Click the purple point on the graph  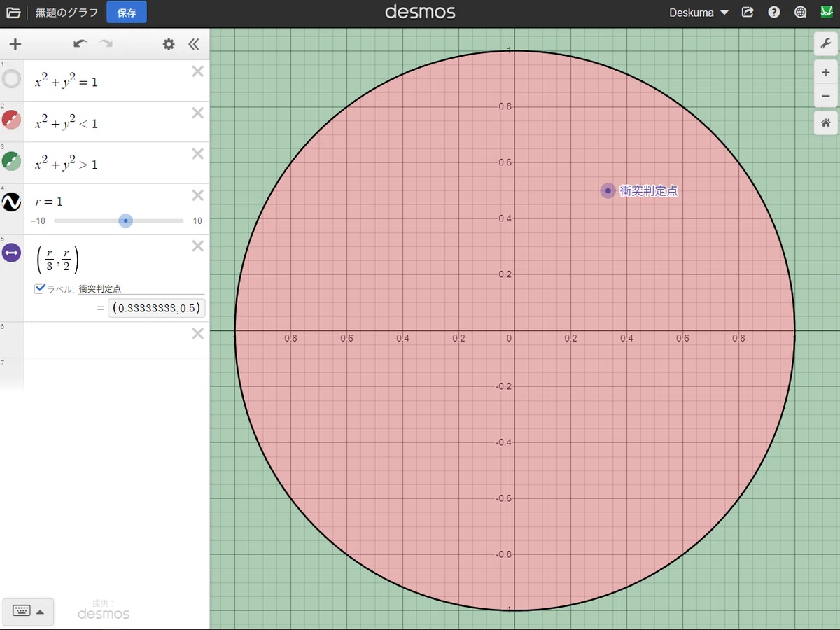click(x=608, y=190)
